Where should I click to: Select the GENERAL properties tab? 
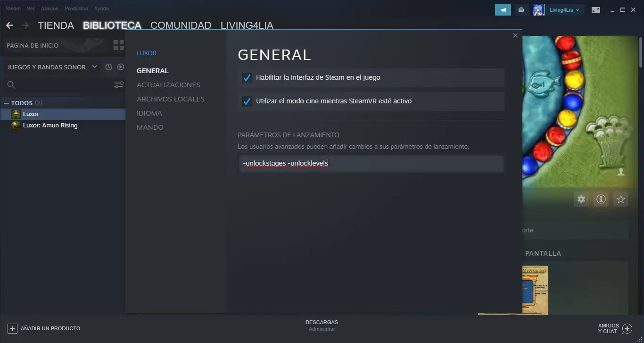153,71
